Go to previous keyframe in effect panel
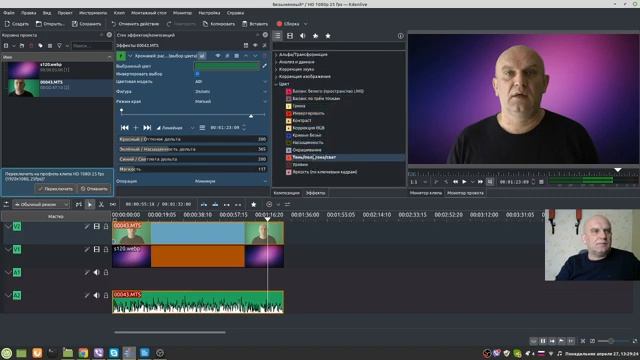This screenshot has width=640, height=360. (125, 128)
